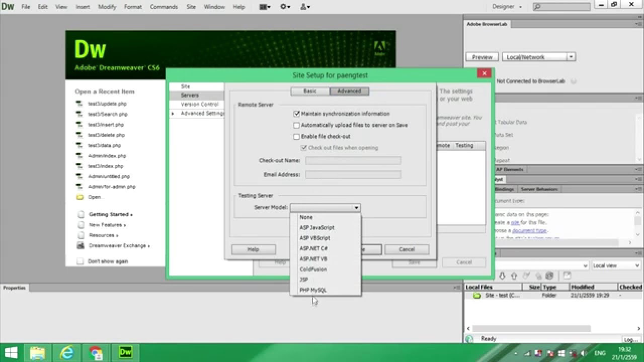Click the Email Address input field
The width and height of the screenshot is (644, 362).
[x=353, y=174]
